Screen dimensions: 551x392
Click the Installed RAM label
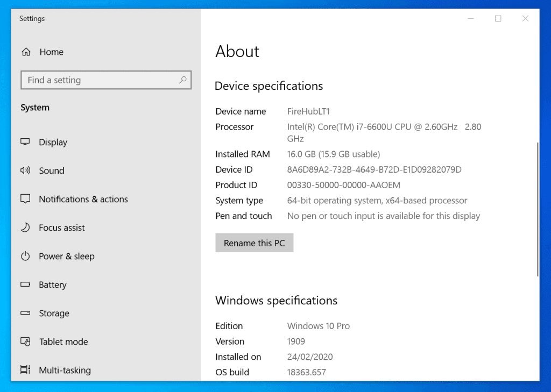(243, 154)
